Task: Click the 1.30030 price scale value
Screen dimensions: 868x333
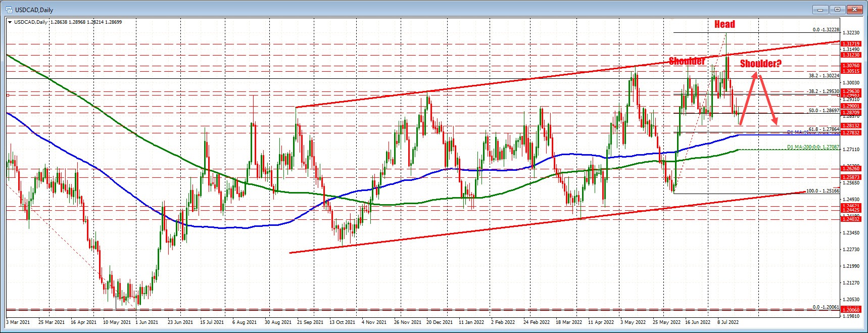Action: [x=850, y=82]
